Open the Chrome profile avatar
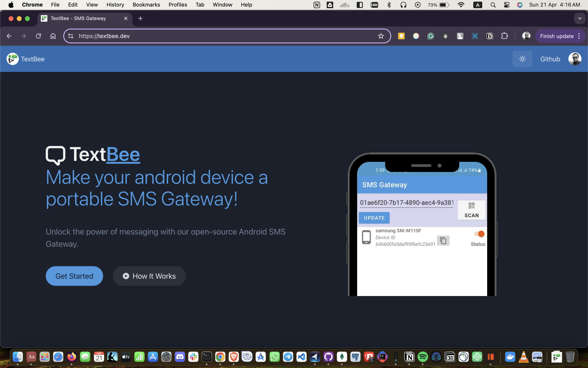 point(526,36)
